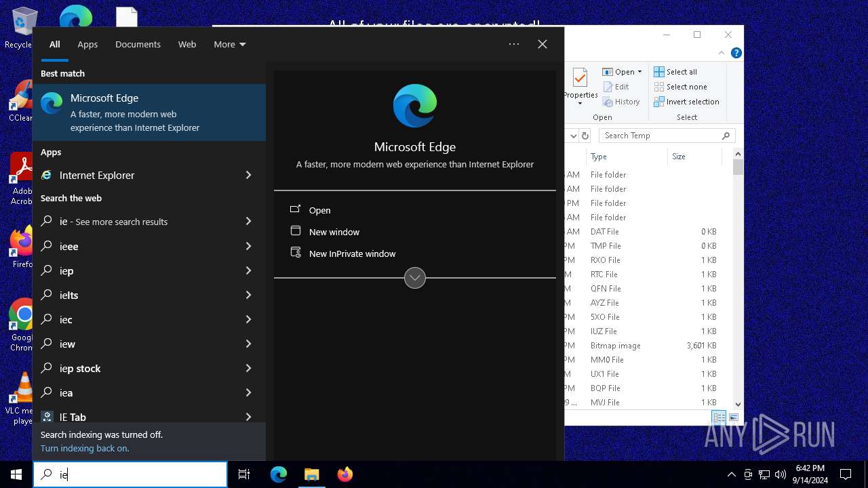The width and height of the screenshot is (868, 488).
Task: Click the IE Tab result icon
Action: click(47, 417)
